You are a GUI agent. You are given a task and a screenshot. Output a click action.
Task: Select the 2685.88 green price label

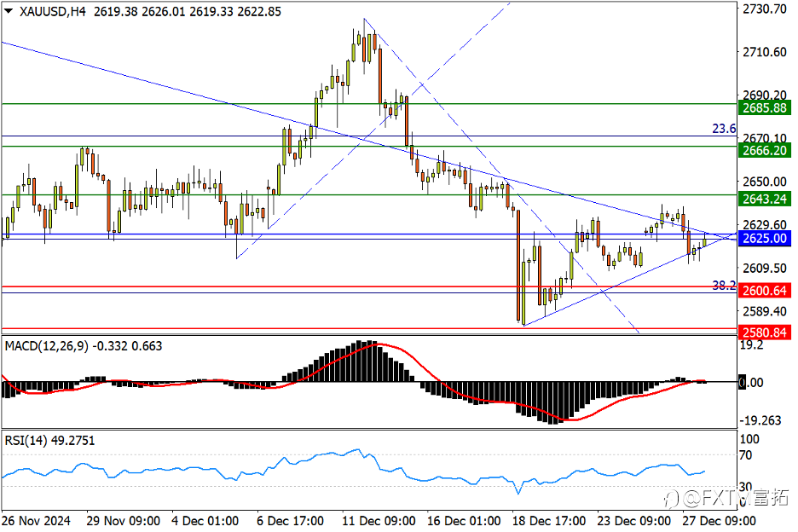click(765, 108)
